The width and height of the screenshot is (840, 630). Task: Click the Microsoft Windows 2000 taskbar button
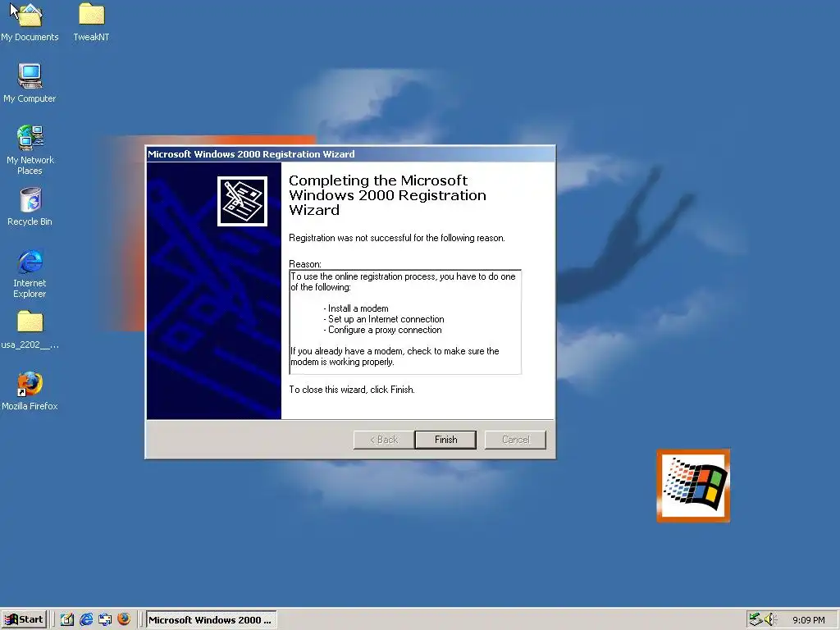(x=211, y=619)
